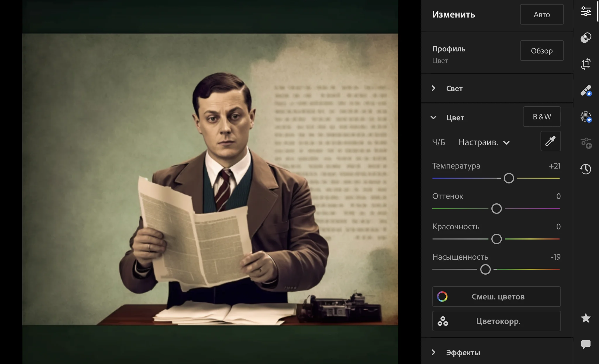
Task: Click the Авто button
Action: click(542, 15)
